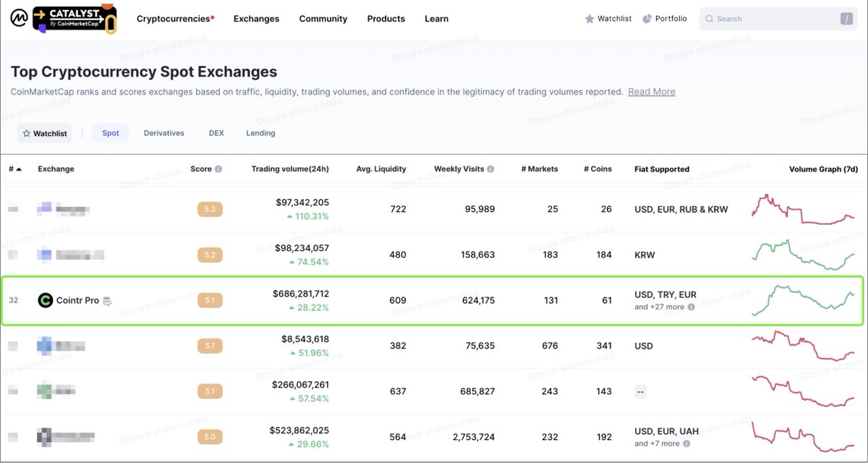Click the 5.3 score badge
The image size is (868, 463).
click(210, 209)
